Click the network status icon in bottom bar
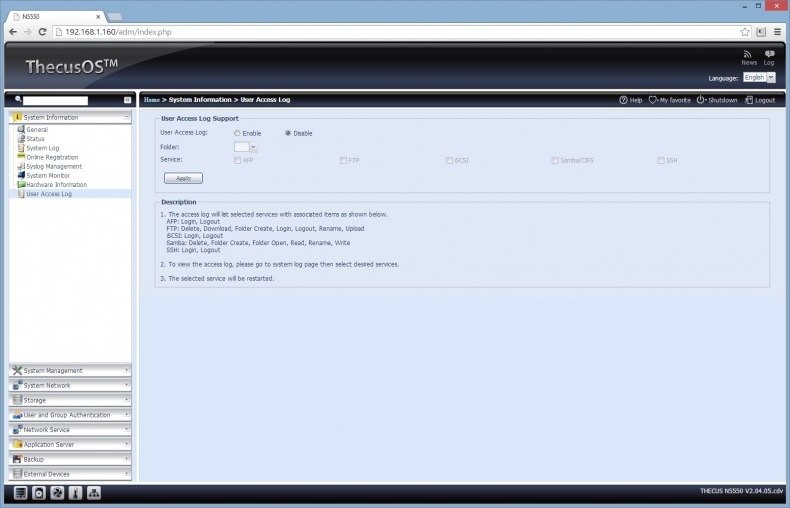Screen dimensions: 790x508 [x=94, y=494]
